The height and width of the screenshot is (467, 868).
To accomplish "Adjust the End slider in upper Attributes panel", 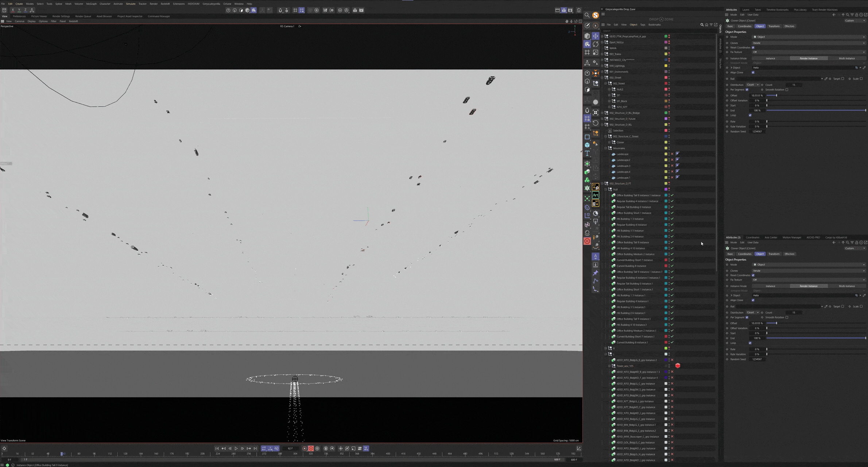I will (x=816, y=110).
